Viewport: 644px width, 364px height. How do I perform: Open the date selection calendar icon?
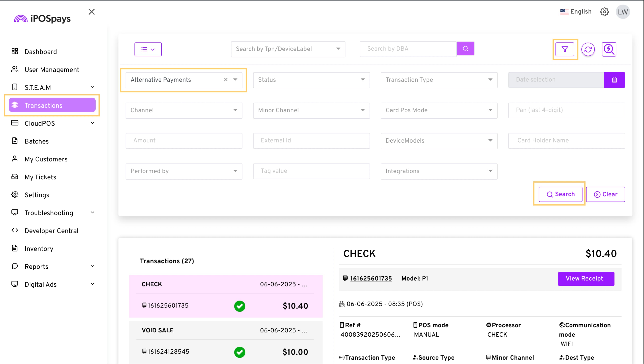pos(614,80)
